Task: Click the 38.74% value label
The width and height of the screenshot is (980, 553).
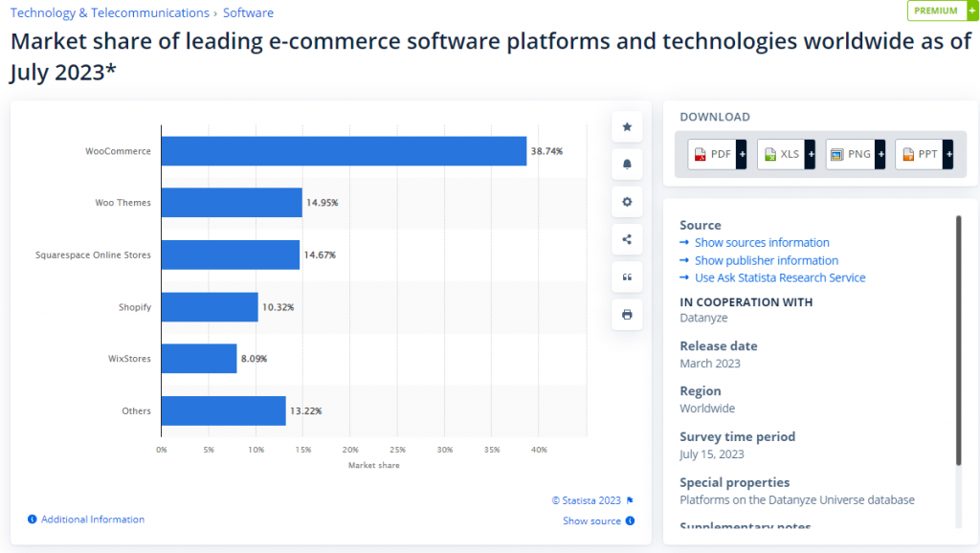Action: pos(546,151)
